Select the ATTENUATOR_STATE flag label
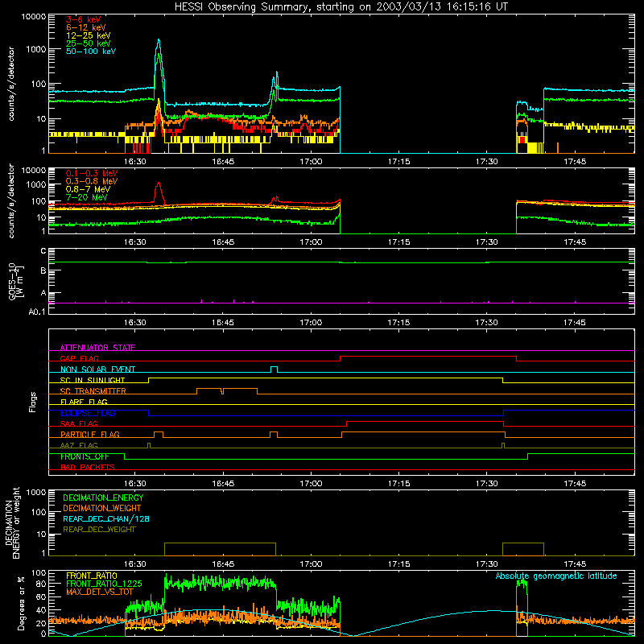This screenshot has height=644, width=644. [97, 348]
